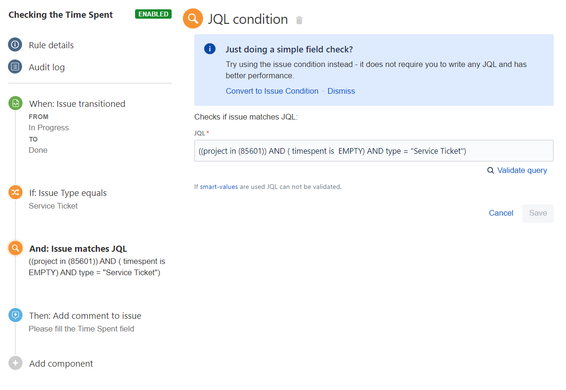Open the smart-values help link
The image size is (566, 390).
(219, 187)
